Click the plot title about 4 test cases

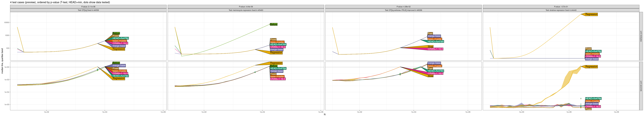[x=60, y=2]
